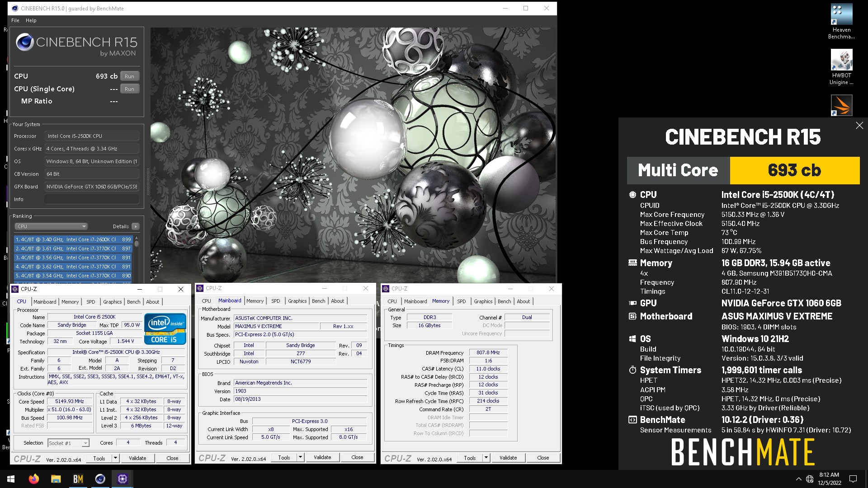Select ranking entry 5 with score 890

point(73,276)
